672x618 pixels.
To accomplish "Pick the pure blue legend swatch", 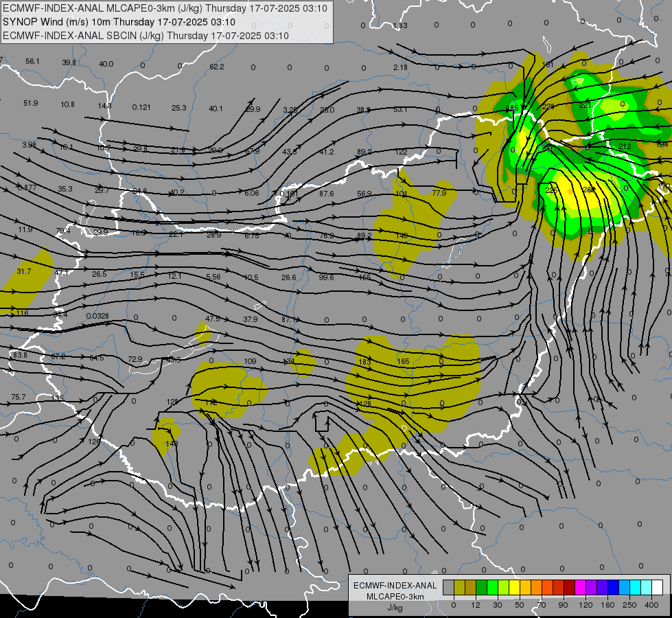I will pyautogui.click(x=613, y=588).
